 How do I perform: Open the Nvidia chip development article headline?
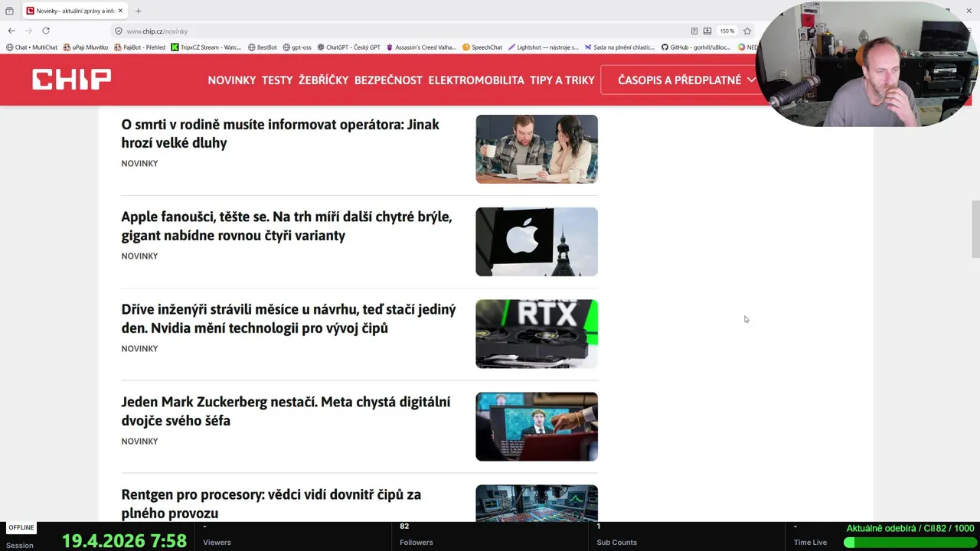coord(289,318)
